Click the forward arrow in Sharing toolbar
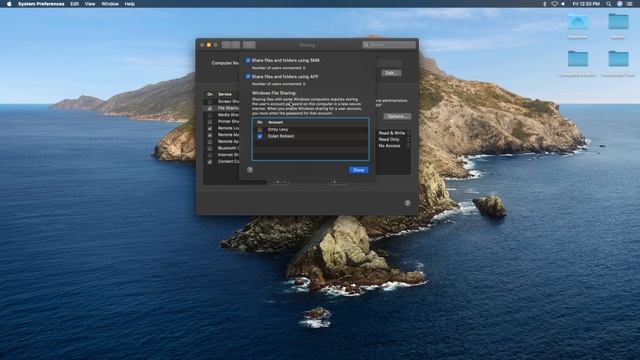 point(236,44)
